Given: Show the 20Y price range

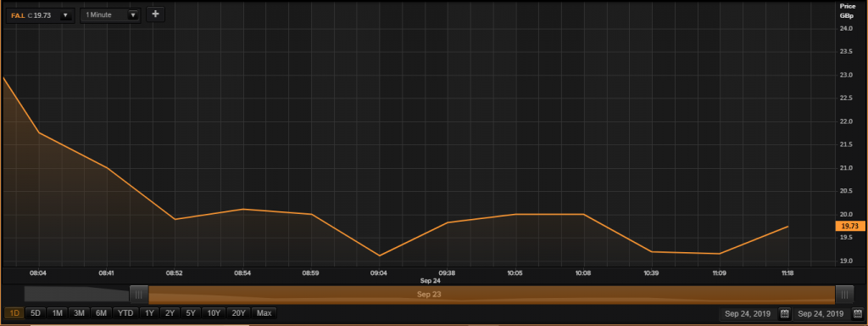Looking at the screenshot, I should [x=238, y=313].
